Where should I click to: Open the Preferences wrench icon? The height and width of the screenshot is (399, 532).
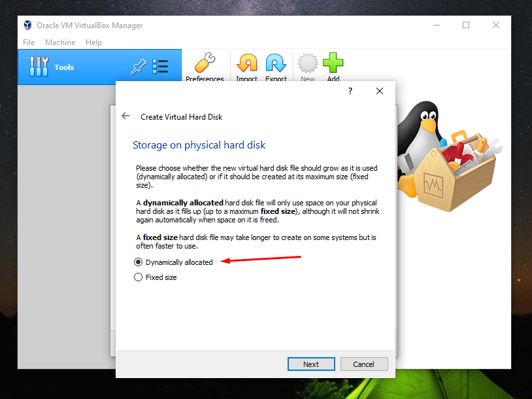205,65
